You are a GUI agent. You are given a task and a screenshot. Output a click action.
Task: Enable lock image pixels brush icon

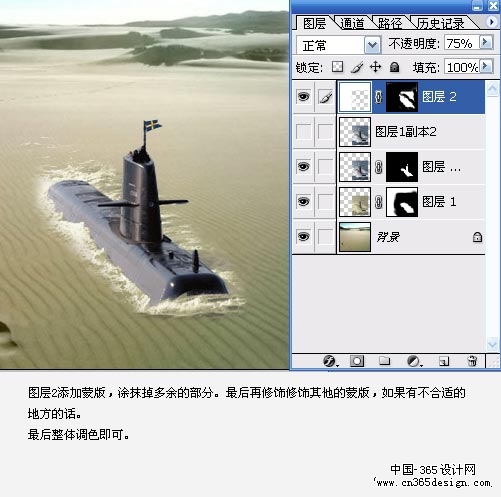point(357,67)
